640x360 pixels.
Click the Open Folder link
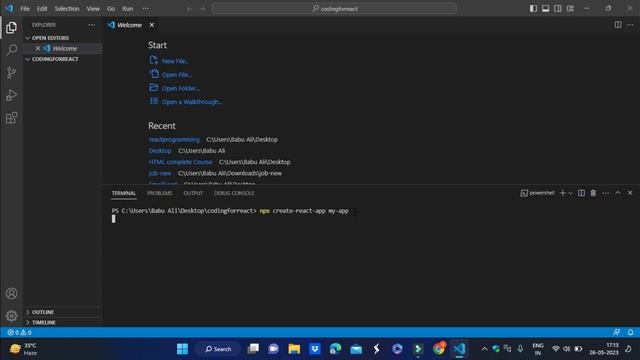pos(180,88)
